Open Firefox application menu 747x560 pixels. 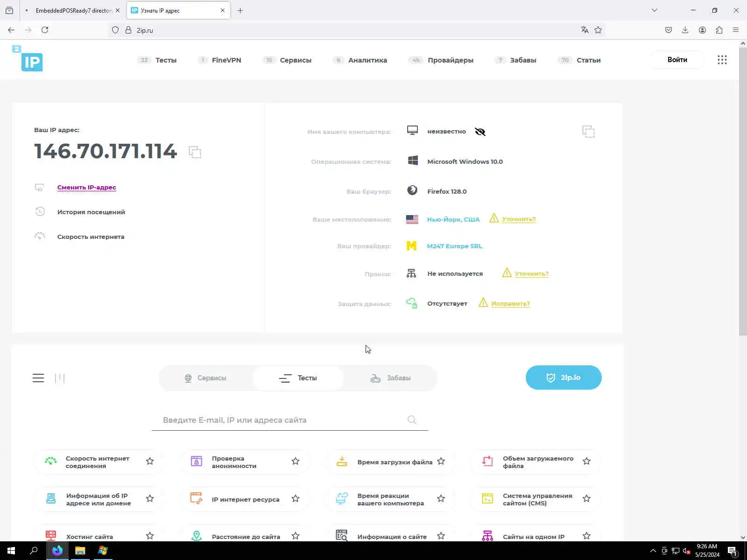pyautogui.click(x=736, y=30)
